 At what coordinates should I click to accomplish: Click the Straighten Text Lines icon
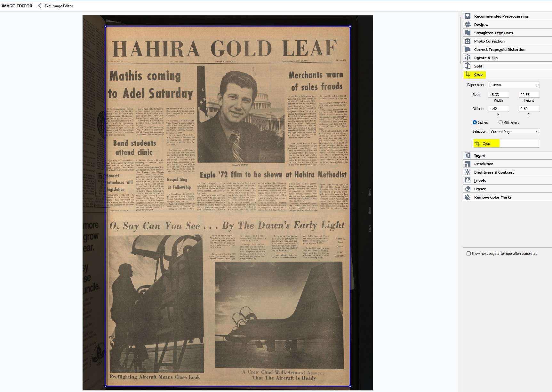468,33
